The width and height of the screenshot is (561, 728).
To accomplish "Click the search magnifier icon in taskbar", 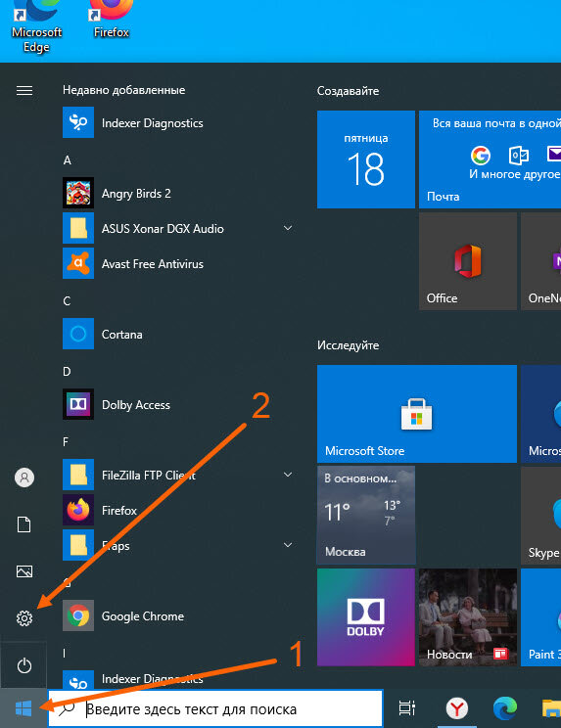I will click(68, 708).
